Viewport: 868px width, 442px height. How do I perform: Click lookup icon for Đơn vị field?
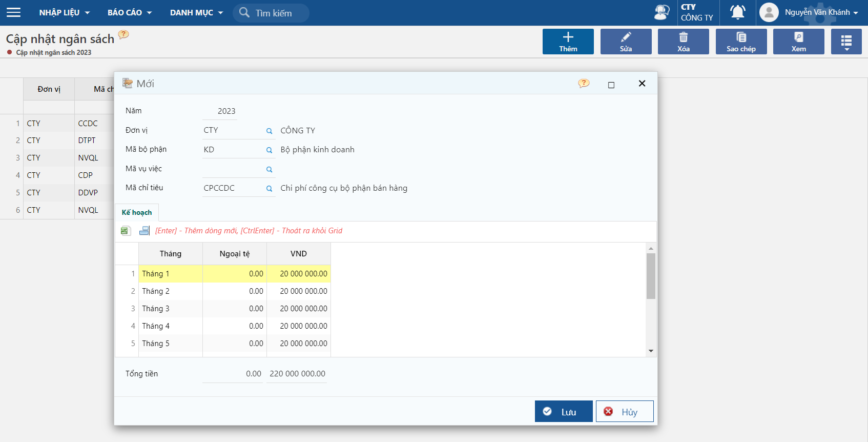pos(269,131)
